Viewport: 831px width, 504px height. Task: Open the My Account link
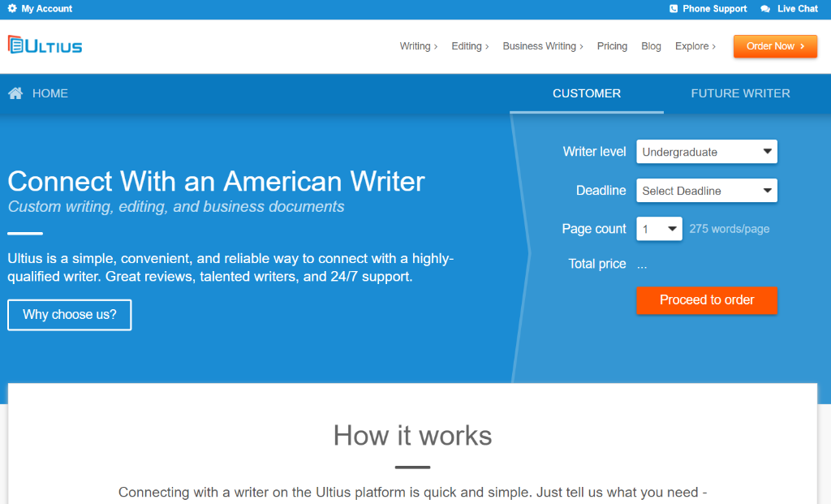(46, 9)
